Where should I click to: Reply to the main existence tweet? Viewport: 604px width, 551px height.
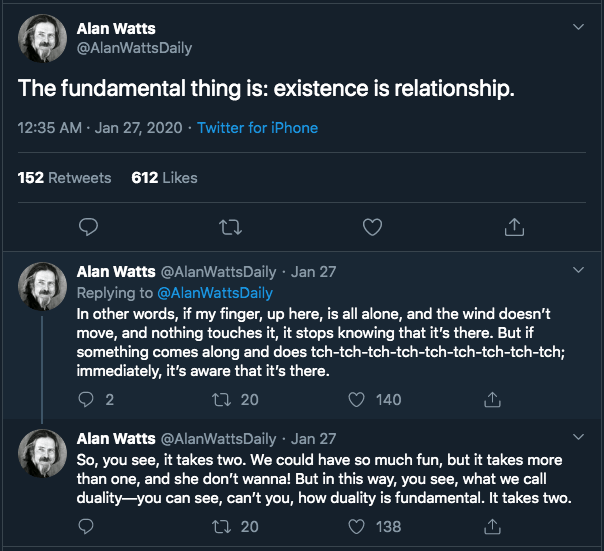point(88,227)
